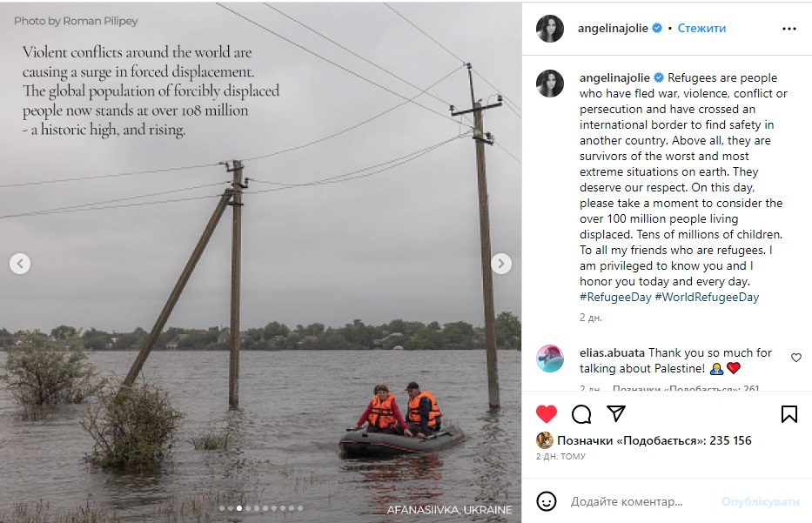Go to next carousel photo arrow

point(501,264)
